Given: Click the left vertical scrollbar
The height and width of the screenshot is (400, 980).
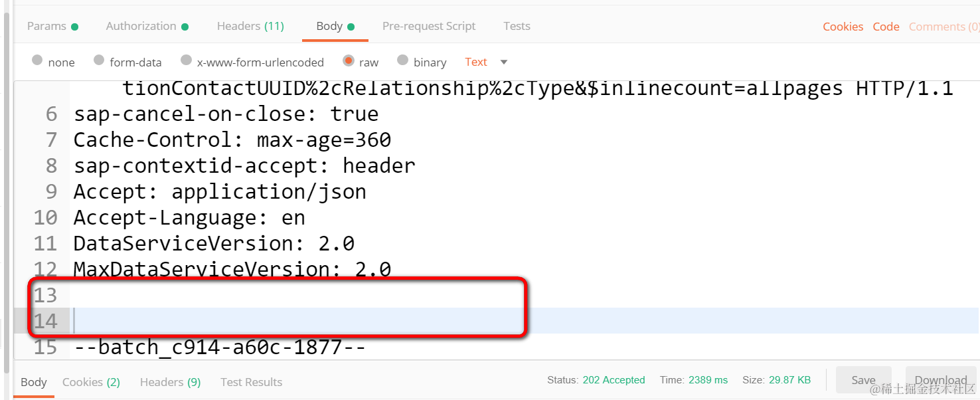Looking at the screenshot, I should [7, 193].
